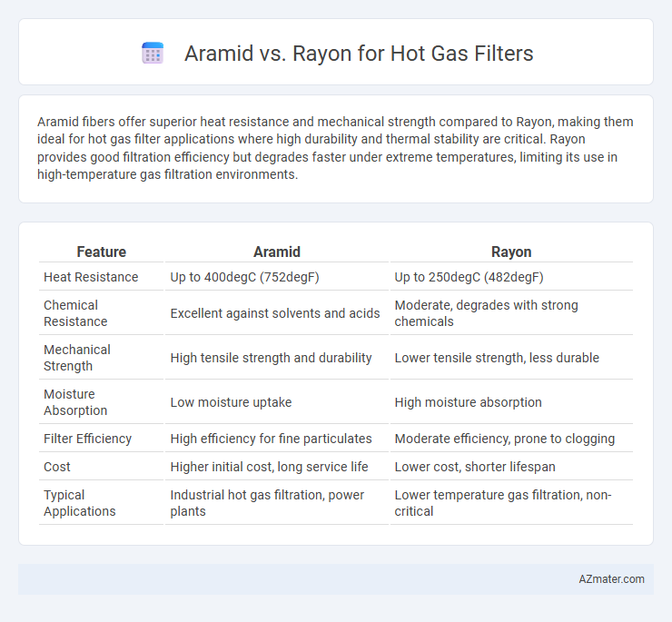Select the 'Cost' row label

[x=57, y=467]
